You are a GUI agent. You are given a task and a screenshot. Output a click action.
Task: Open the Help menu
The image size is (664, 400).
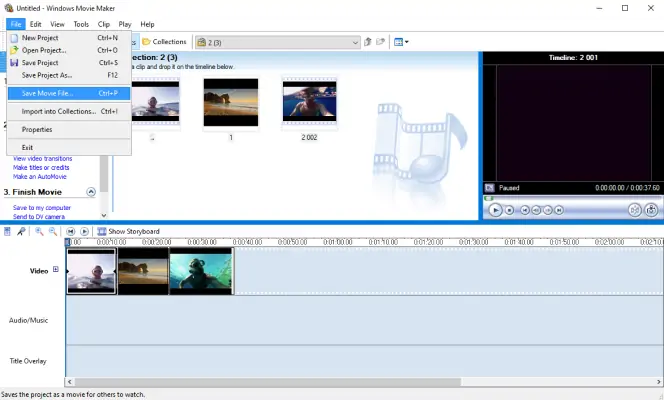coord(147,24)
